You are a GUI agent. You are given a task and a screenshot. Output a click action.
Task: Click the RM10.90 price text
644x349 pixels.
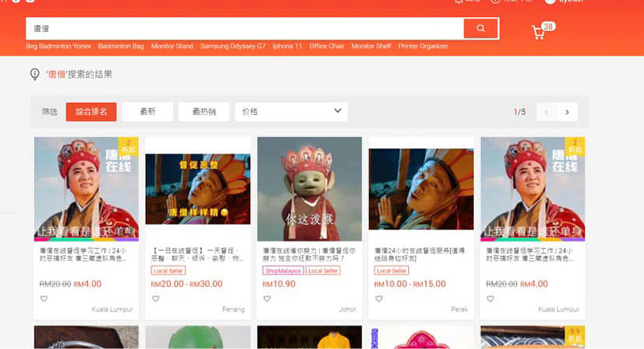pos(279,284)
